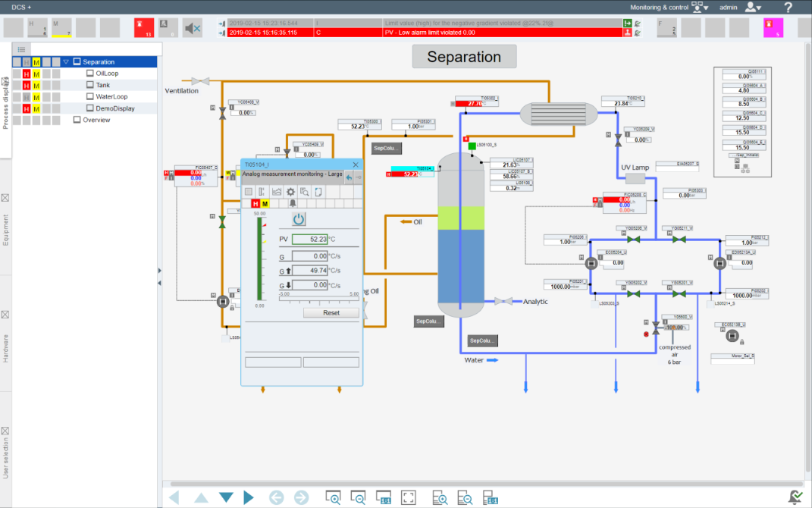
Task: Open the Equipment side tab
Action: click(6, 227)
